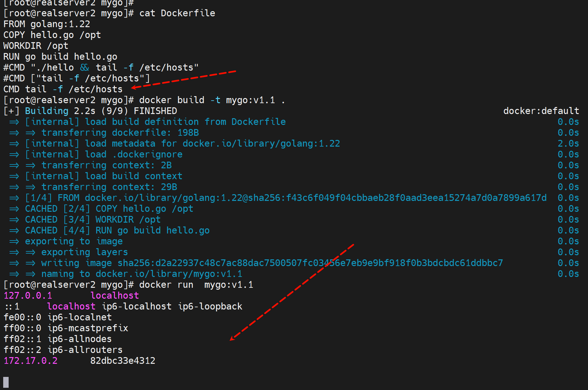Click the "WORKDIR /opt" Dockerfile line
Screen dimensions: 588x390
tap(36, 46)
